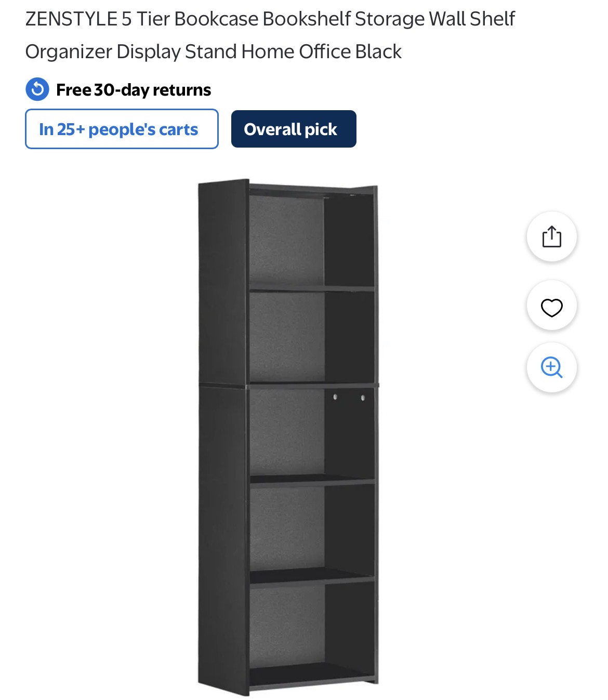This screenshot has height=700, width=608.
Task: Click the "Overall pick" badge
Action: tap(294, 129)
